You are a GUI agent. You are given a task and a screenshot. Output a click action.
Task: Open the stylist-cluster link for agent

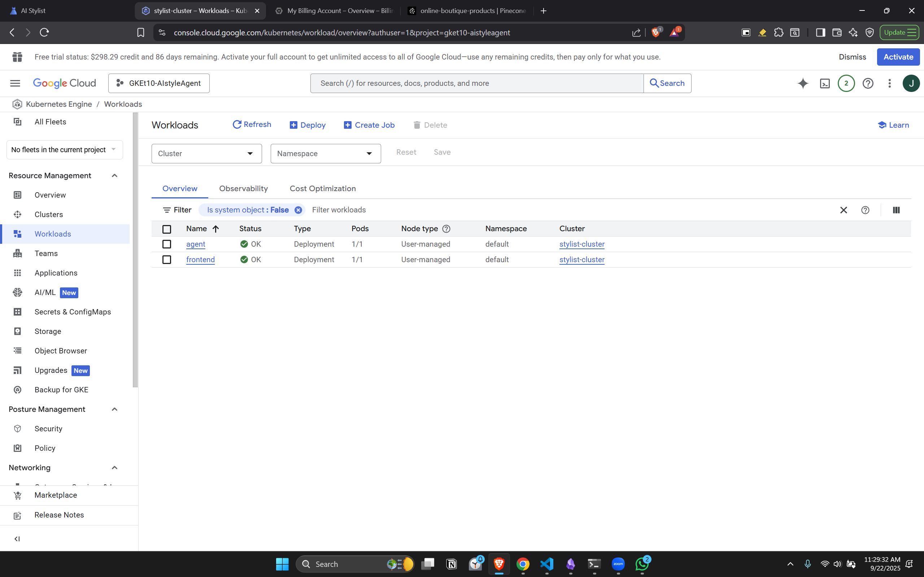pyautogui.click(x=581, y=244)
